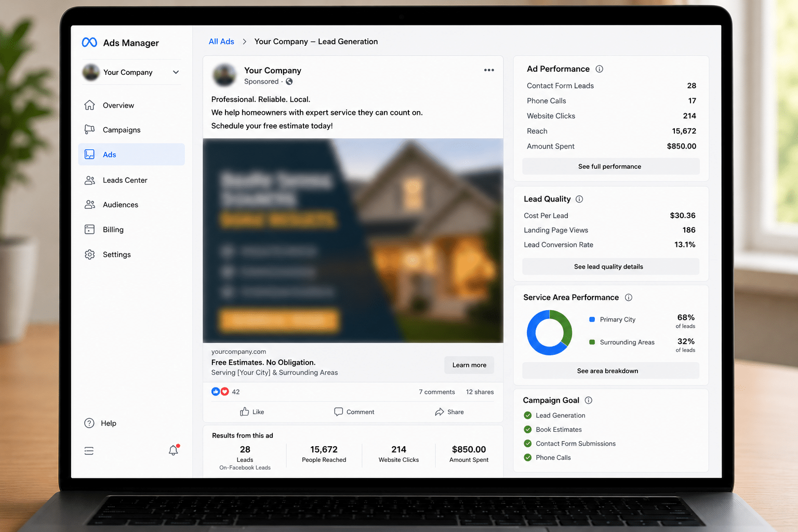Click the Comment button

point(354,412)
